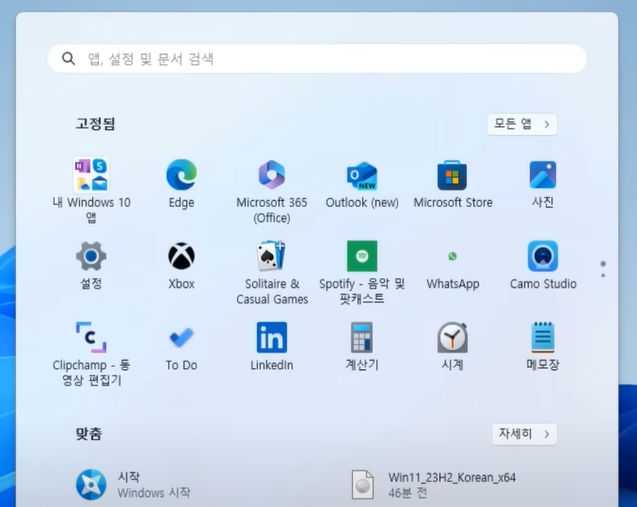Image resolution: width=637 pixels, height=507 pixels.
Task: Click the 모든 앱 button
Action: click(522, 124)
